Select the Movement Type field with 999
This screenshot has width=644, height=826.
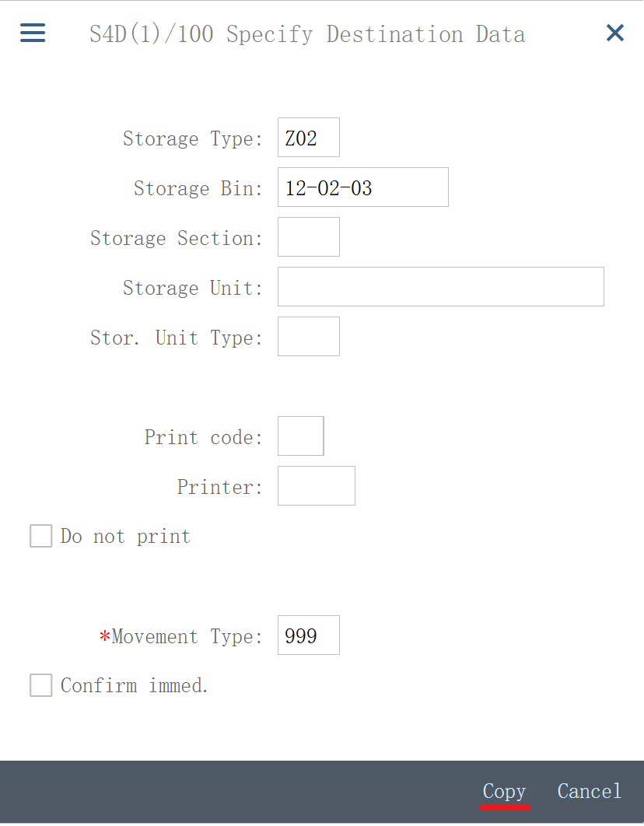(x=308, y=636)
